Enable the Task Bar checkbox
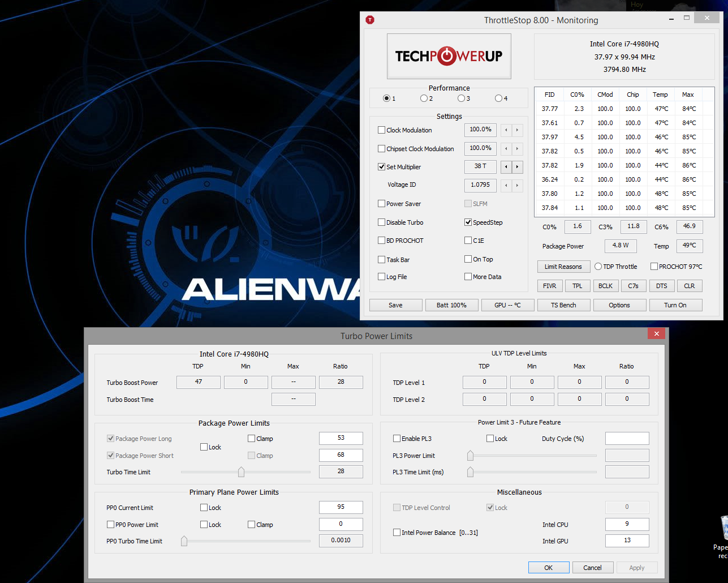Image resolution: width=728 pixels, height=583 pixels. point(382,260)
